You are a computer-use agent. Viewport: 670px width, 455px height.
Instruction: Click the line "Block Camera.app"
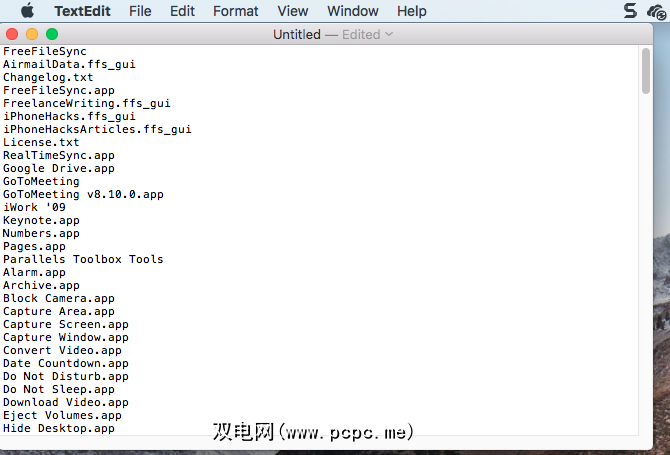(x=59, y=298)
